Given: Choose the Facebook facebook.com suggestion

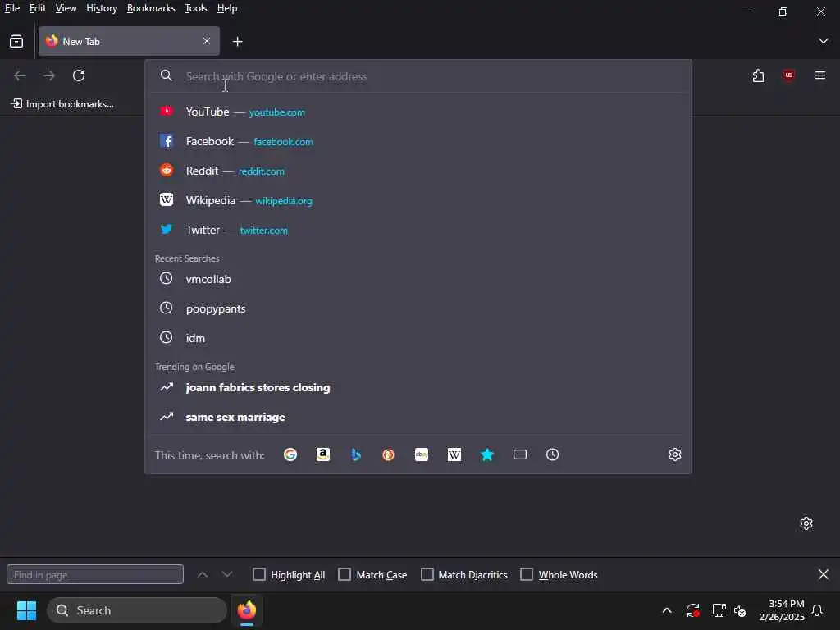Looking at the screenshot, I should coord(418,141).
